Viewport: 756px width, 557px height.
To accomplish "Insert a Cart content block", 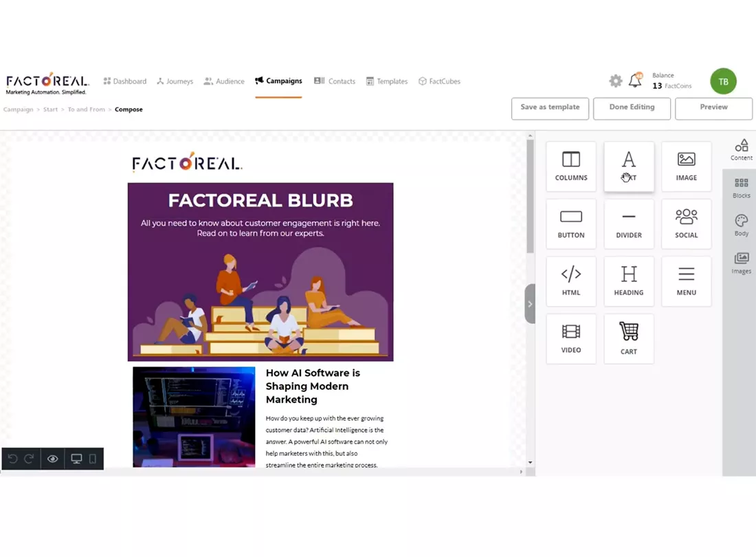I will click(x=629, y=338).
